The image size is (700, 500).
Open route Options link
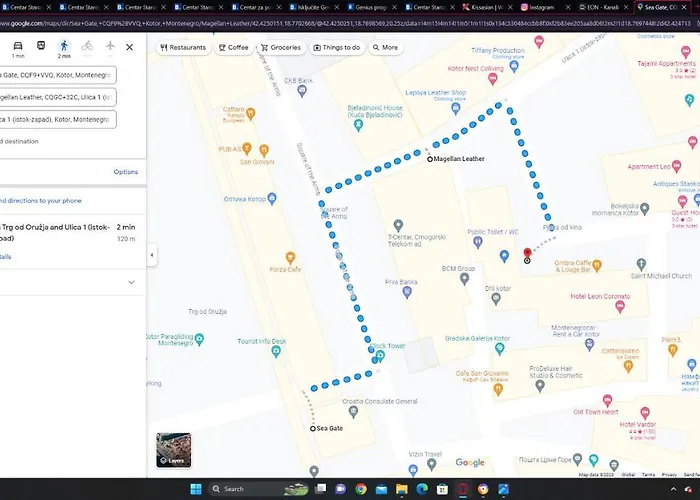pos(125,172)
